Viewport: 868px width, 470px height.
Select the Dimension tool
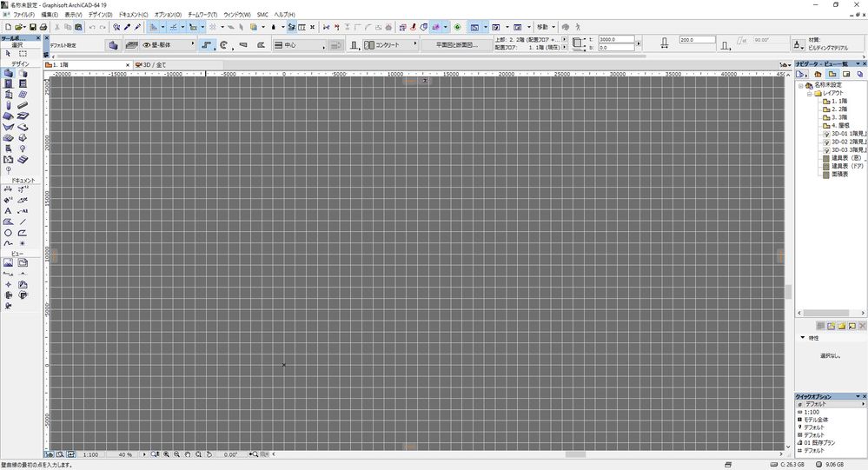click(x=9, y=189)
